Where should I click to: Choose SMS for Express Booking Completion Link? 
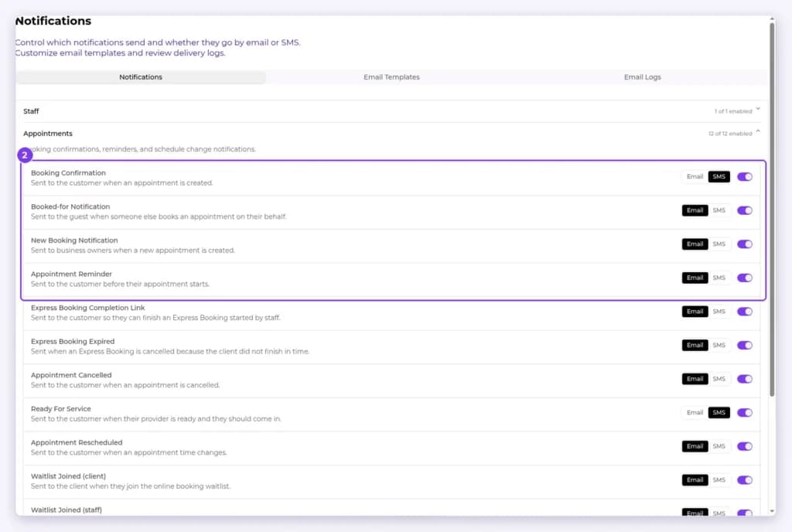(719, 312)
